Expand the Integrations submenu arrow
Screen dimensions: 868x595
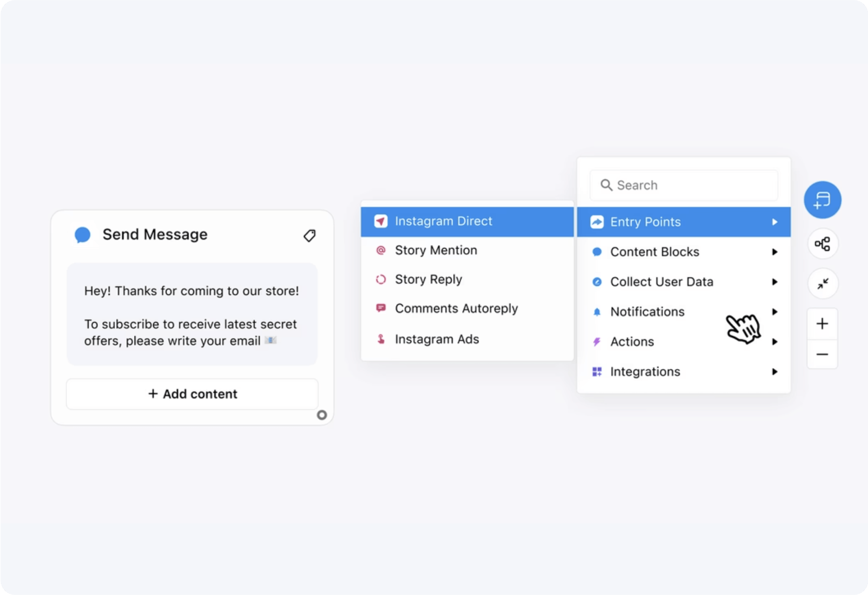point(774,372)
